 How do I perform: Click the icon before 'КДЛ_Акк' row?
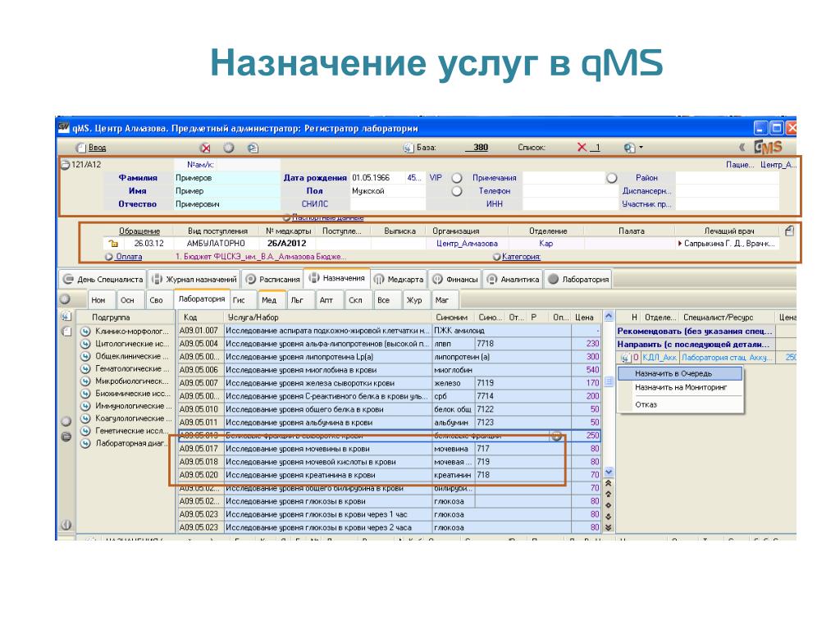pyautogui.click(x=626, y=358)
